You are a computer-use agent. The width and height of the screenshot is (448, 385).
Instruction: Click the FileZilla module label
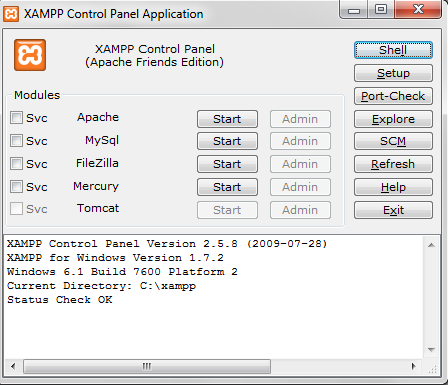point(97,163)
